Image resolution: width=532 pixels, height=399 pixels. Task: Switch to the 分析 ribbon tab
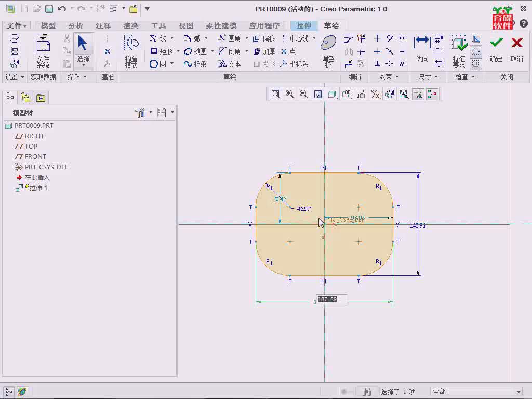tap(75, 25)
